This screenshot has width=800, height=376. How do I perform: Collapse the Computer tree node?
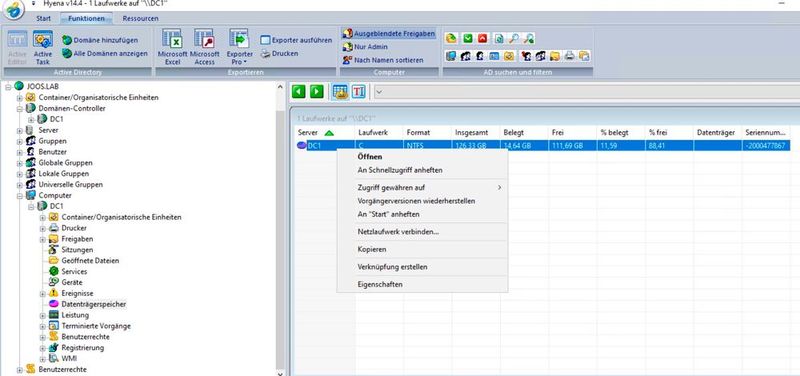(19, 195)
